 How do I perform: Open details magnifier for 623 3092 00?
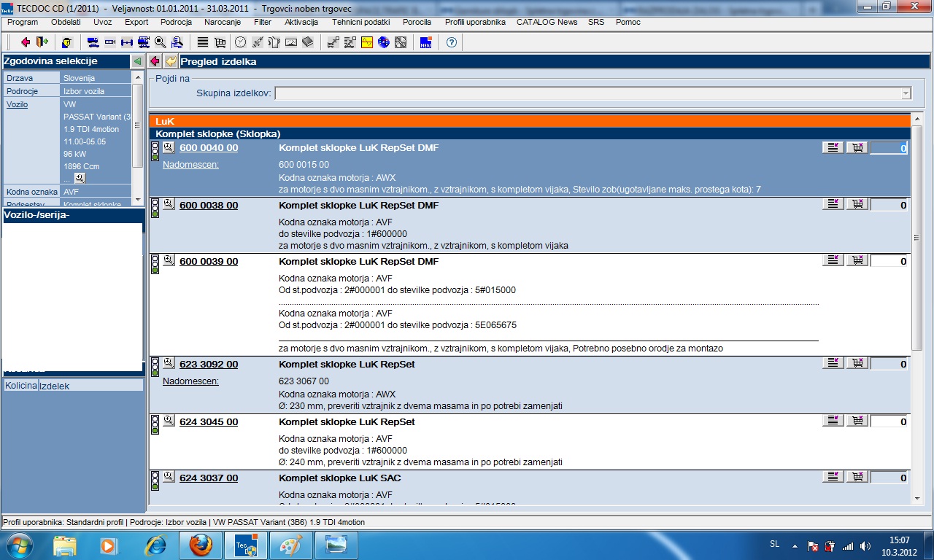169,363
